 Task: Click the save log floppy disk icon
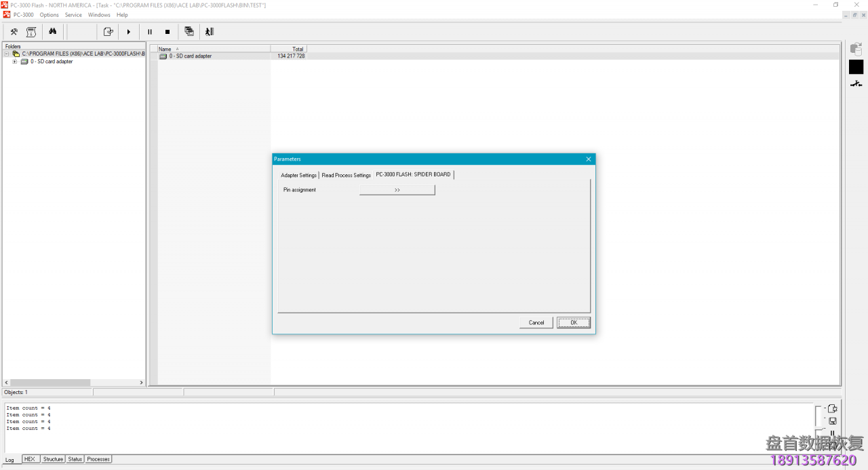click(833, 420)
